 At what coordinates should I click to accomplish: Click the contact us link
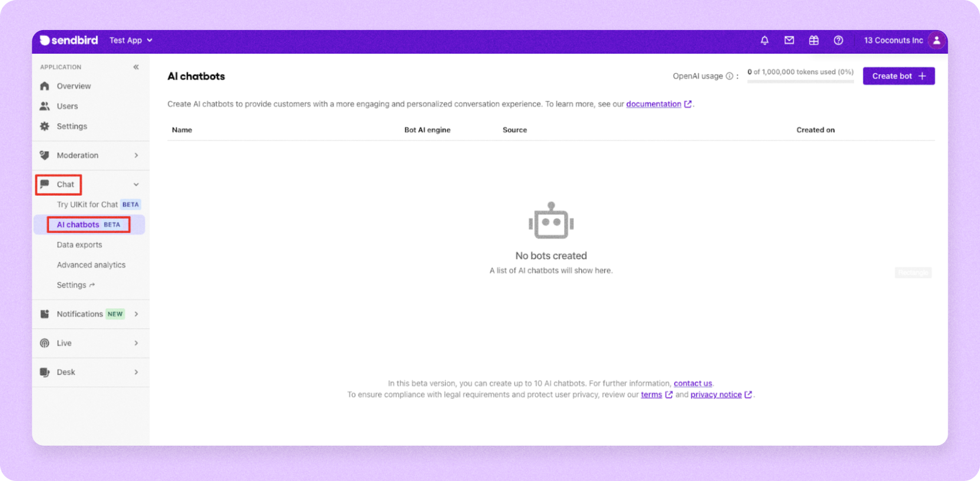pos(693,383)
